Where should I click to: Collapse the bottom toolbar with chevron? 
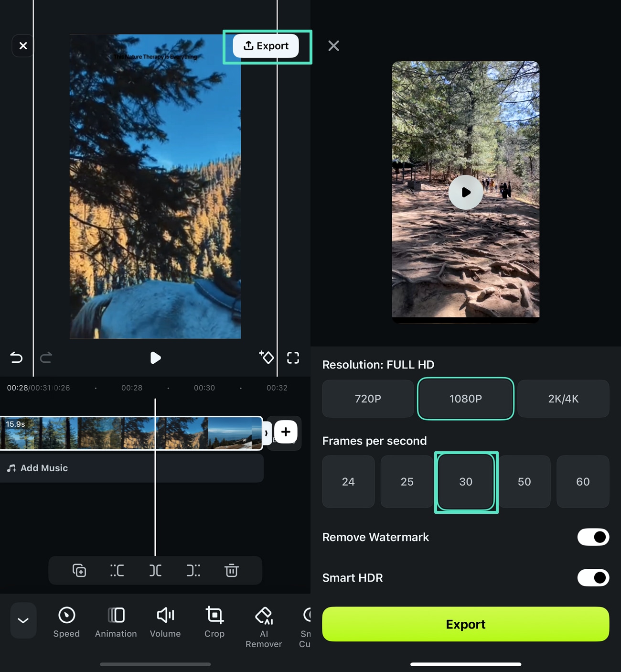click(x=23, y=620)
